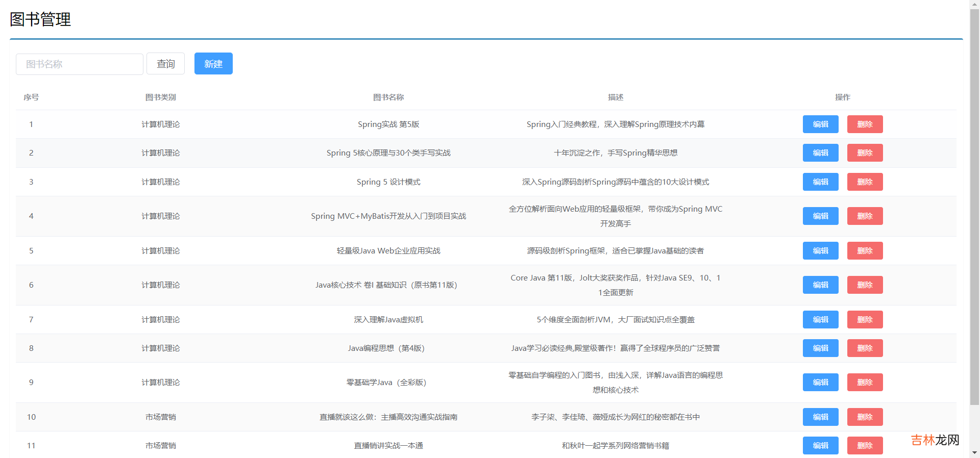Screen dimensions: 980x458
Task: Delete Java编程思想（第4版）entry
Action: click(x=865, y=348)
